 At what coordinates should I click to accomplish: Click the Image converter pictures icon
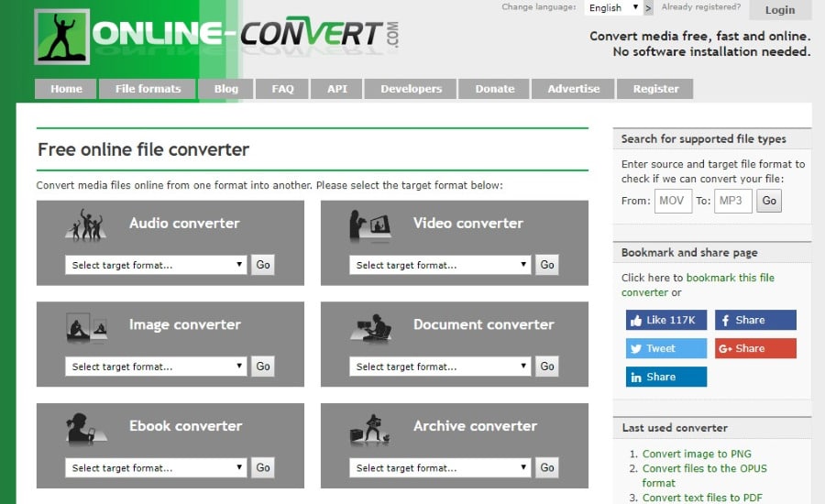(x=87, y=327)
